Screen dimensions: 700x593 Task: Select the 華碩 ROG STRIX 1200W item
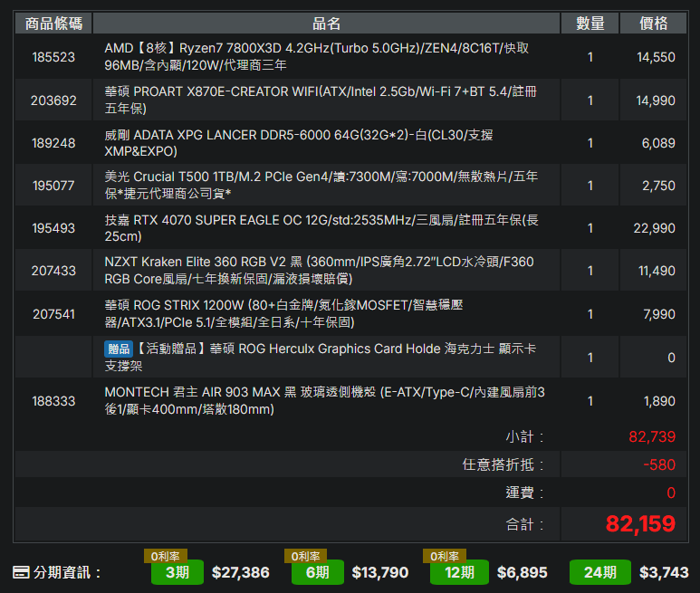[283, 313]
